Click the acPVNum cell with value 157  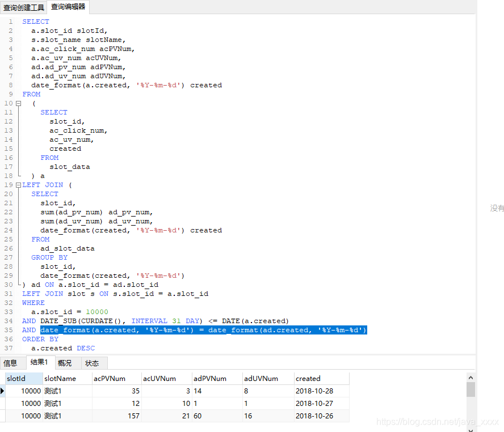(117, 416)
